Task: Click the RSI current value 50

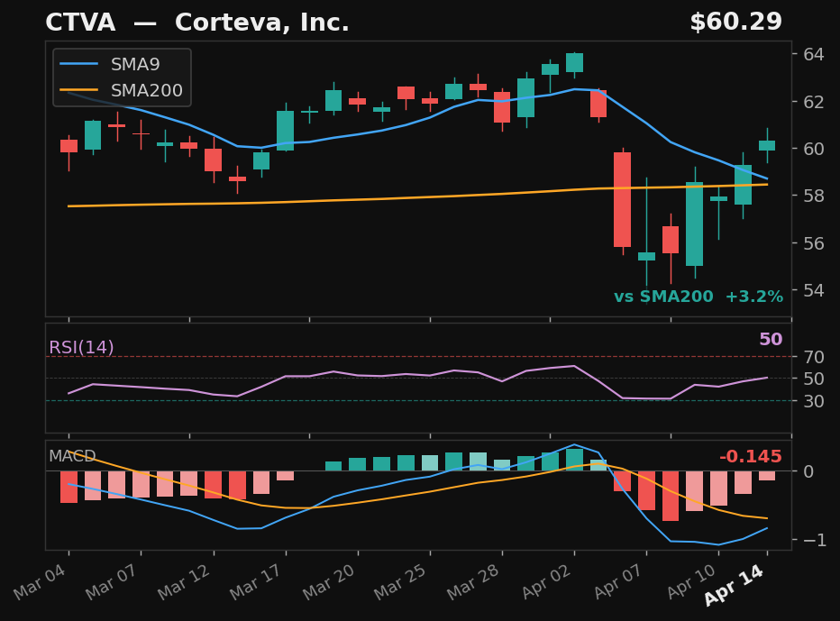Action: coord(771,339)
